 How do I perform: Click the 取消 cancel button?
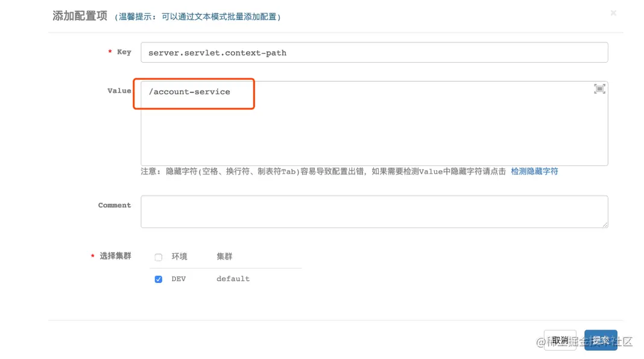click(560, 340)
